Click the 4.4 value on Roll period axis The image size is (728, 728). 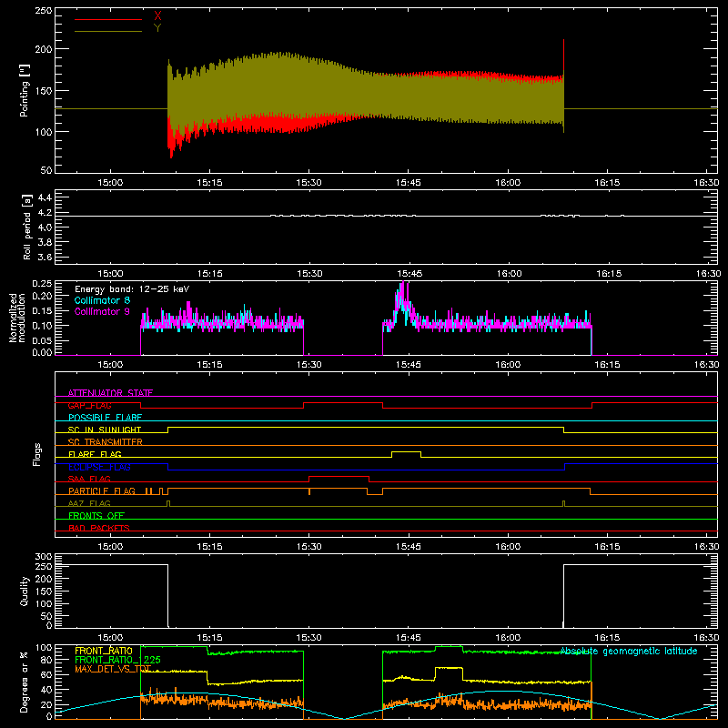[x=45, y=197]
